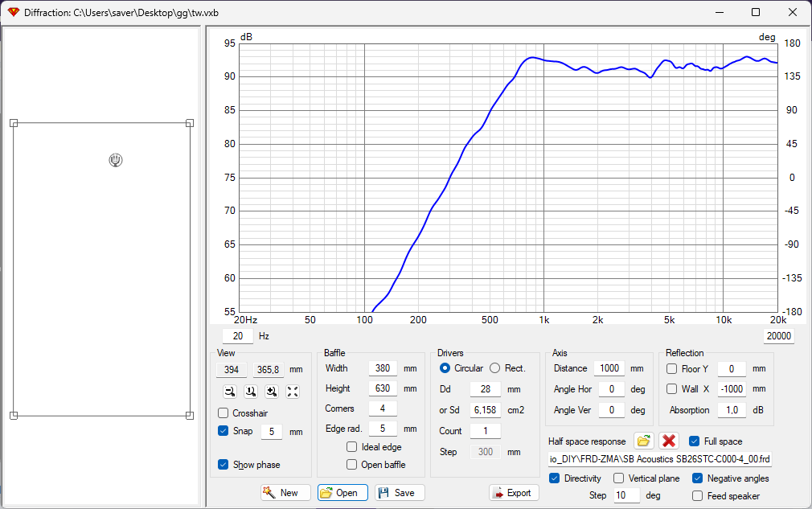Click the Open button

pos(342,492)
